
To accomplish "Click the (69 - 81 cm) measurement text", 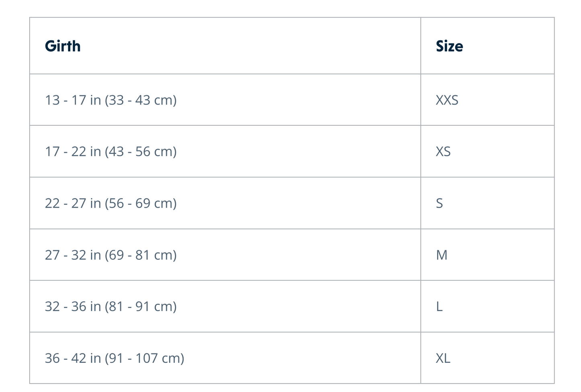I will point(141,255).
